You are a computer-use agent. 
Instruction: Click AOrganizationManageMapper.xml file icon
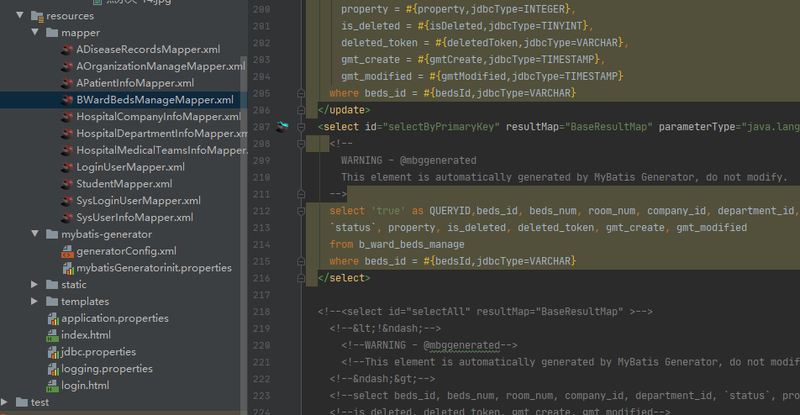[x=67, y=66]
